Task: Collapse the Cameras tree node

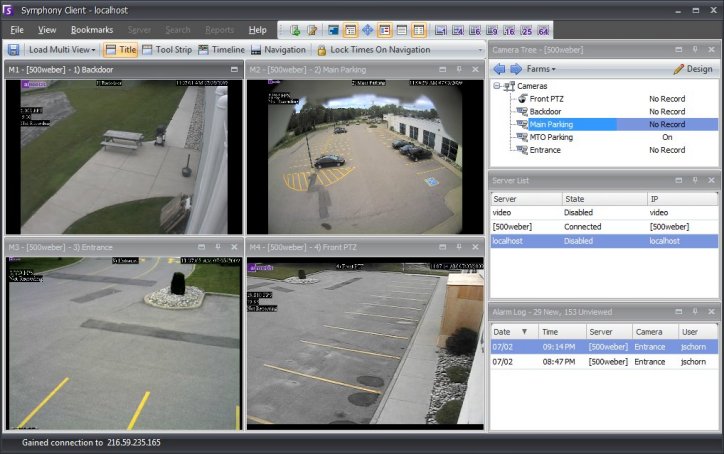Action: (x=497, y=86)
